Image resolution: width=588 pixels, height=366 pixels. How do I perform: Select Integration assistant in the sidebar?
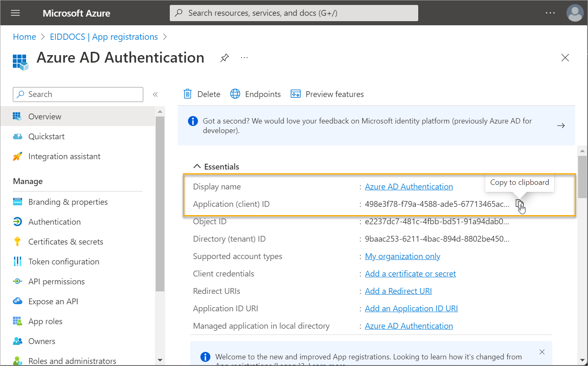click(64, 156)
